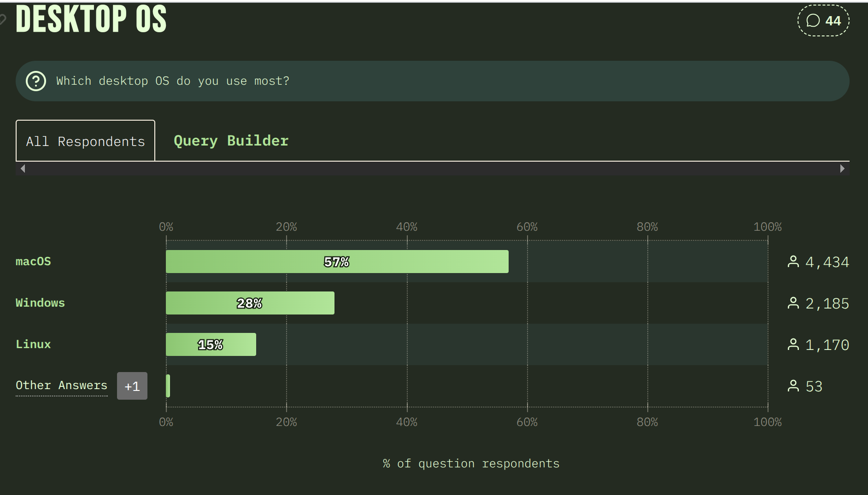
Task: Click the person icon beside 4,434
Action: click(x=793, y=262)
